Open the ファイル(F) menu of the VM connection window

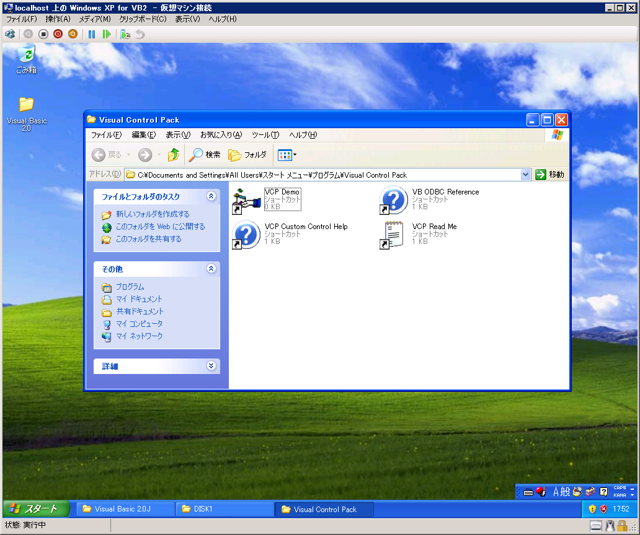point(21,19)
